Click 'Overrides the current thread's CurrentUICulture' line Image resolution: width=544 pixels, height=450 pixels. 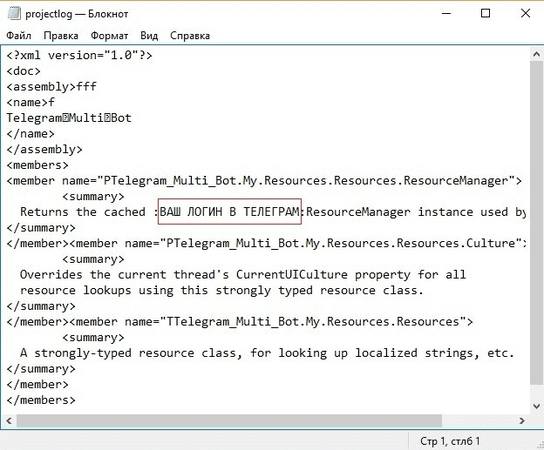(x=243, y=274)
